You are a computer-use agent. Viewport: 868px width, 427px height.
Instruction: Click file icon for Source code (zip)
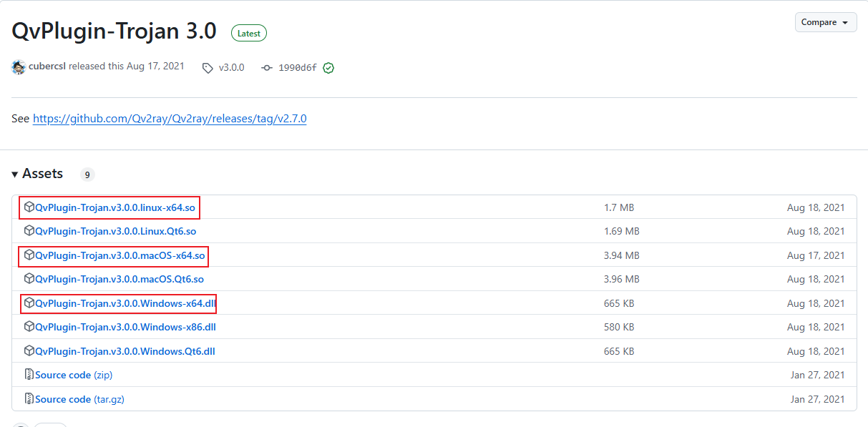29,375
